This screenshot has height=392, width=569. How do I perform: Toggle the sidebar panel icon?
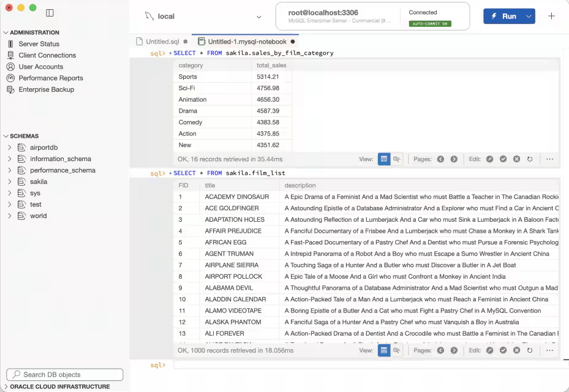50,13
